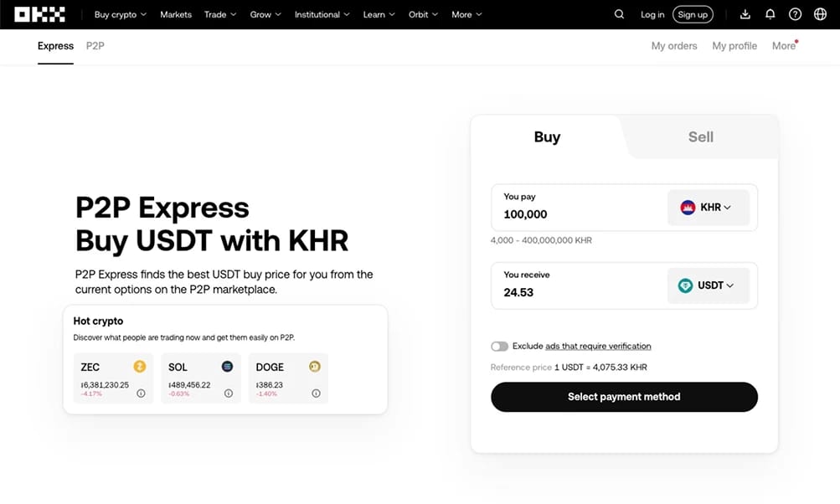Click the Log in link

pos(652,14)
